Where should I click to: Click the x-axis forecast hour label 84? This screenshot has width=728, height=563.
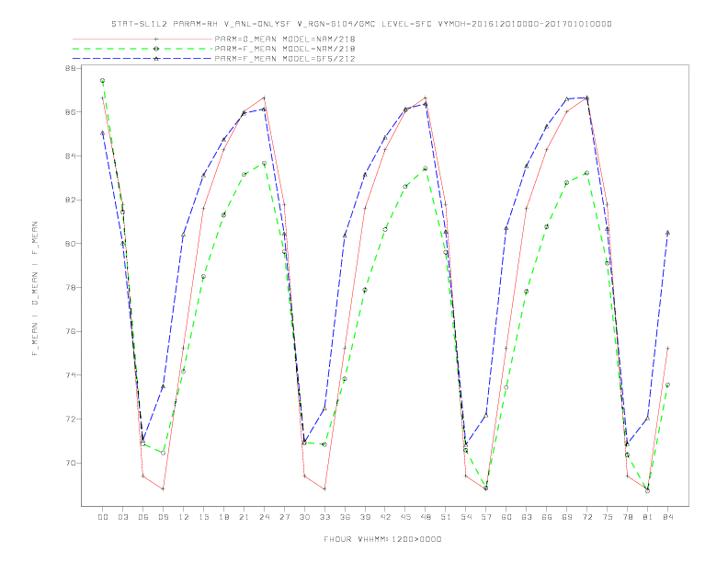point(667,517)
